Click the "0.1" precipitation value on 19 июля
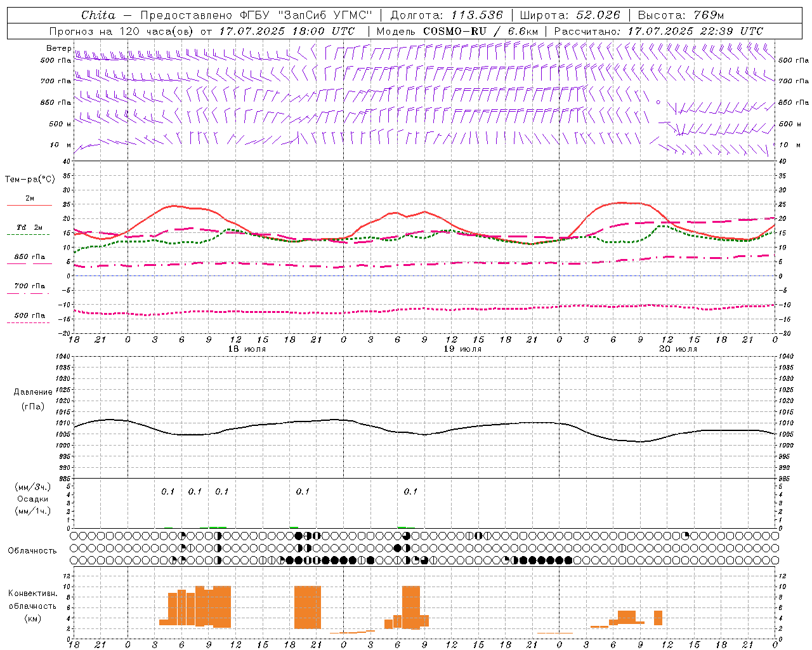This screenshot has height=650, width=812. 411,491
